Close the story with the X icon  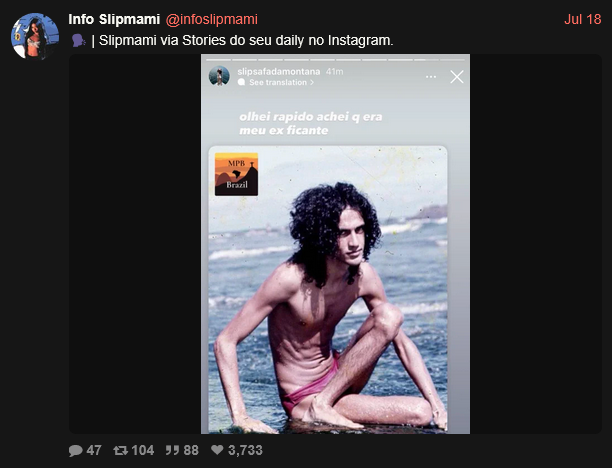click(457, 77)
